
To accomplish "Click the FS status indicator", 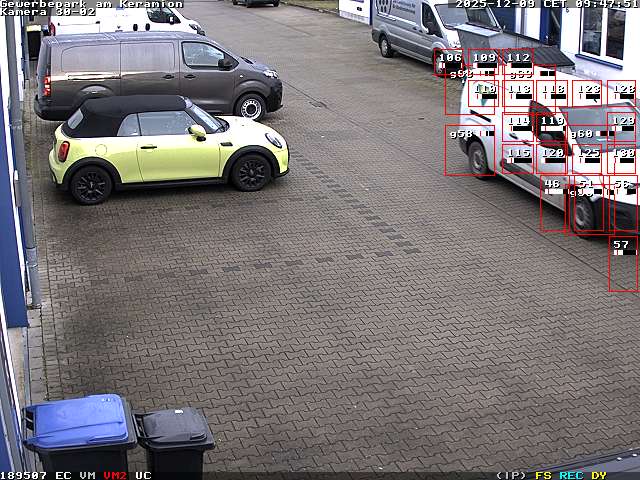I will point(543,475).
